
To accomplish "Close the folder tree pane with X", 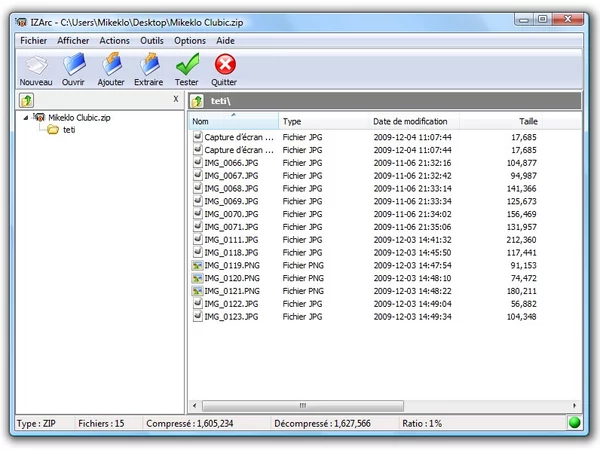I will (x=176, y=99).
